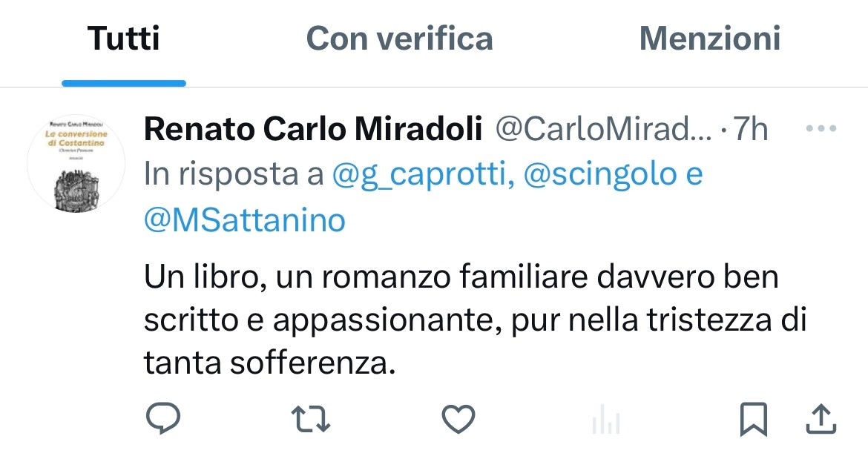
Task: Share the tweet via the share icon
Action: [x=821, y=420]
